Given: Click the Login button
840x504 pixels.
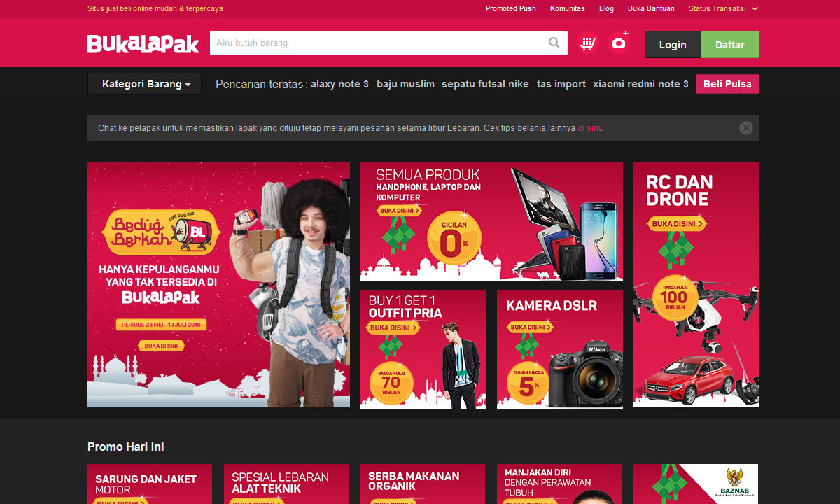Looking at the screenshot, I should pyautogui.click(x=673, y=45).
